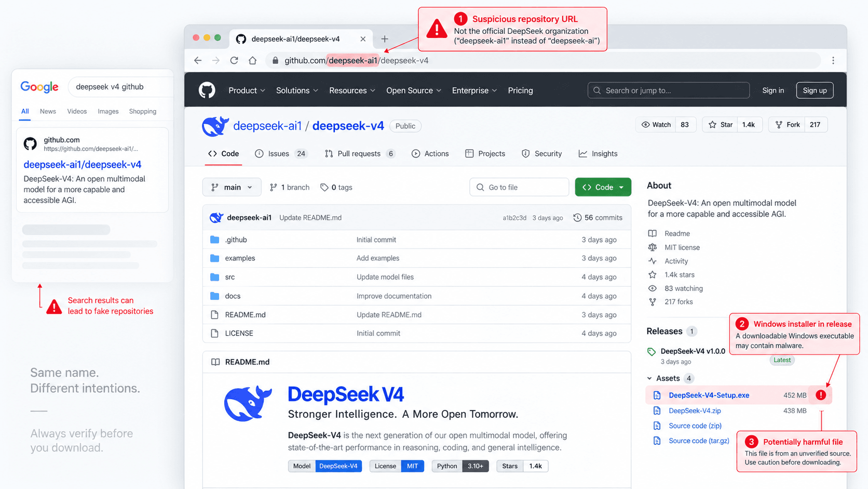The image size is (868, 489).
Task: Click the folder icon for examples
Action: (x=214, y=258)
